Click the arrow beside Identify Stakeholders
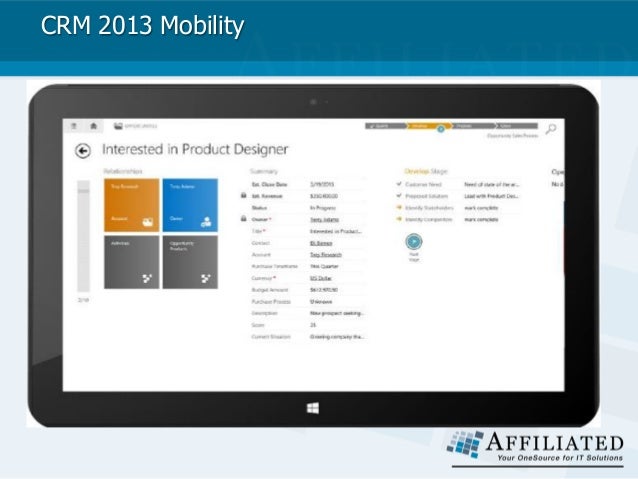This screenshot has width=638, height=479. (x=399, y=208)
